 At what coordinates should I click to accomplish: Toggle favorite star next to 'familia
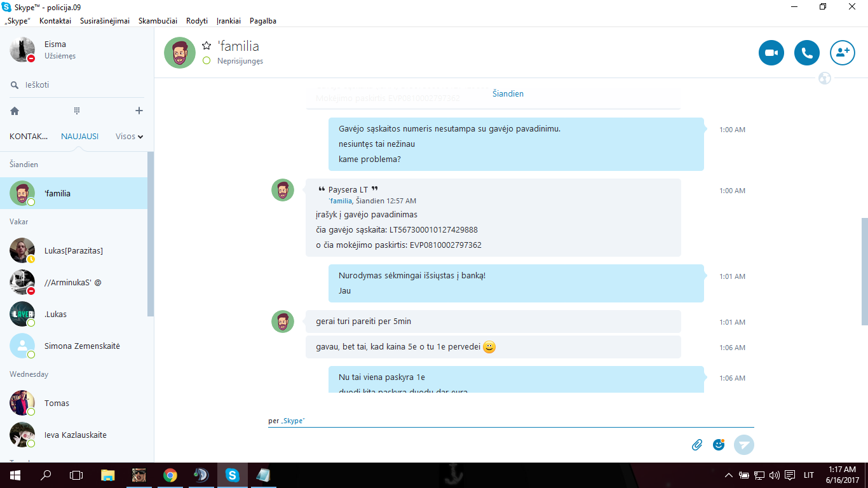click(x=206, y=46)
